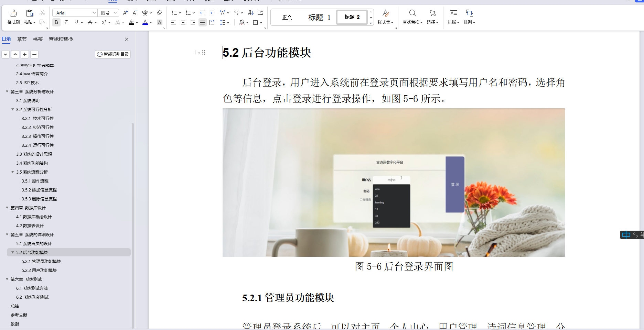Click the up arrow outline button
This screenshot has width=644, height=330.
pyautogui.click(x=15, y=54)
